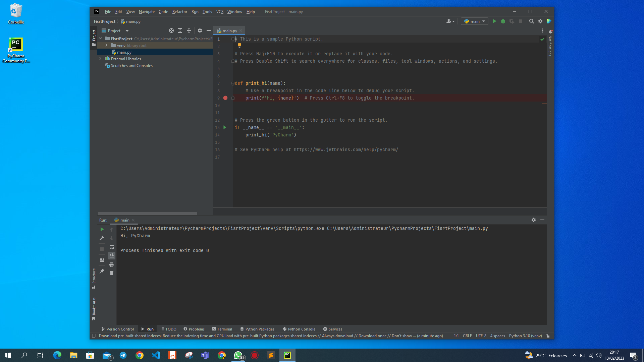Print the Run console output
The width and height of the screenshot is (644, 362).
click(x=112, y=264)
